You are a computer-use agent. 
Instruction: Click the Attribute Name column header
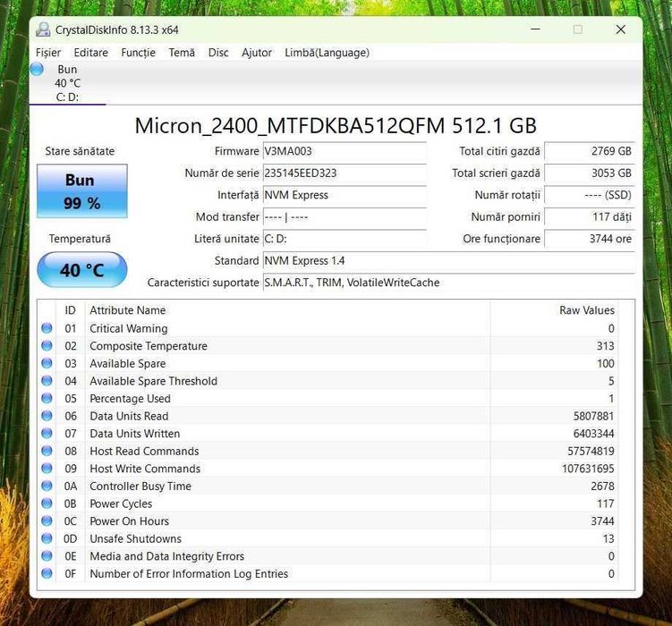[287, 310]
